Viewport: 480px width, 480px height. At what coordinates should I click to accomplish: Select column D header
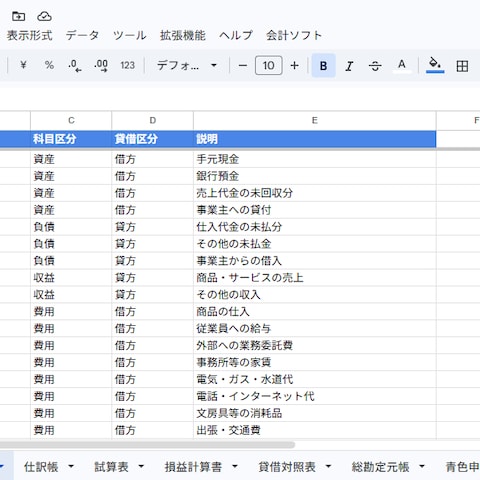pos(152,120)
